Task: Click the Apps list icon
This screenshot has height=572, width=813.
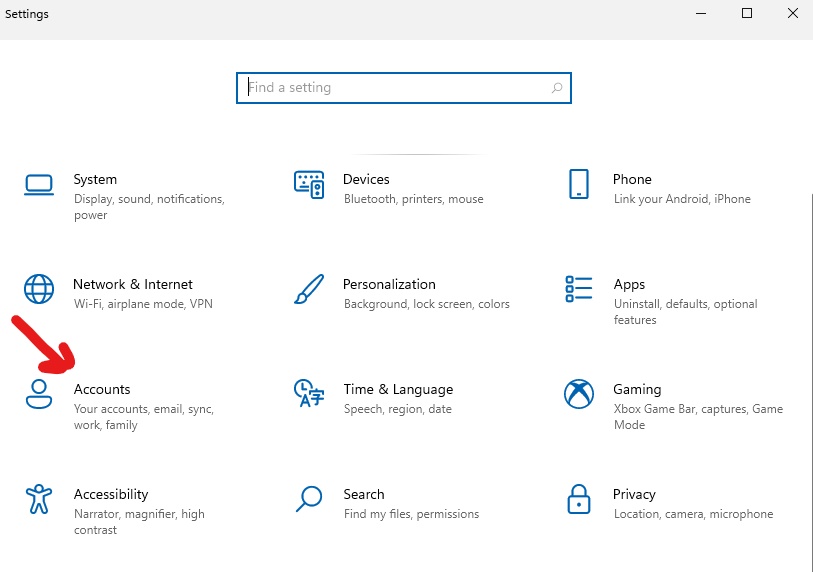Action: [x=578, y=289]
